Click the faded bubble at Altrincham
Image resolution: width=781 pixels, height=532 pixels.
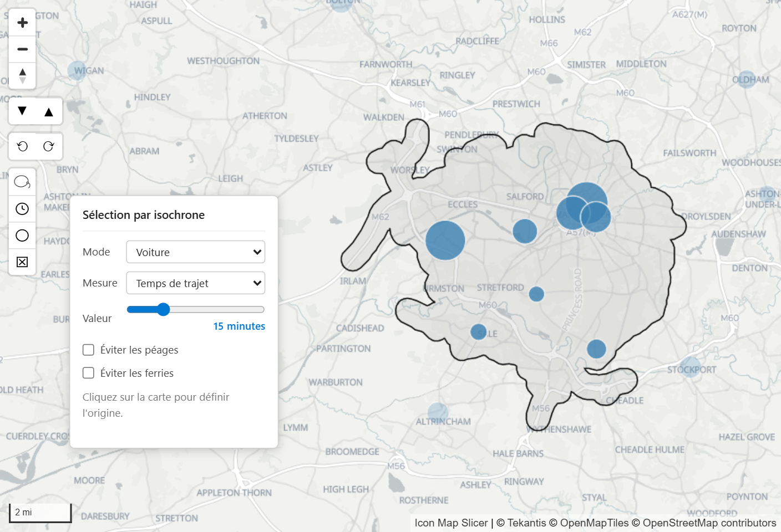(438, 413)
